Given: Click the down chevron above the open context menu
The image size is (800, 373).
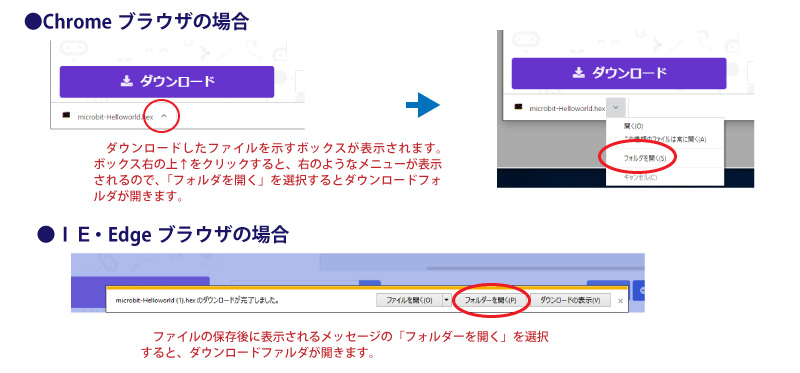Looking at the screenshot, I should 616,108.
